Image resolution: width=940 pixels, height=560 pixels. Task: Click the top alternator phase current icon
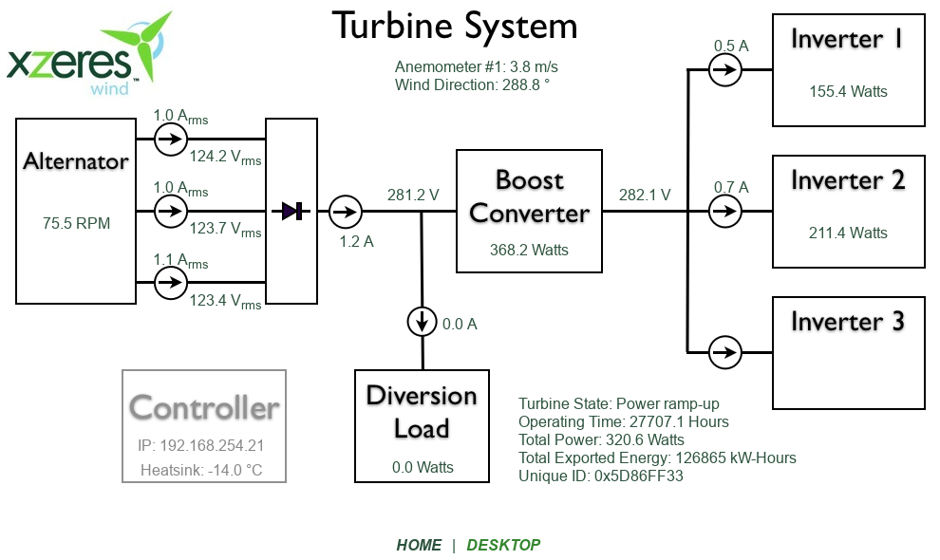pos(171,140)
